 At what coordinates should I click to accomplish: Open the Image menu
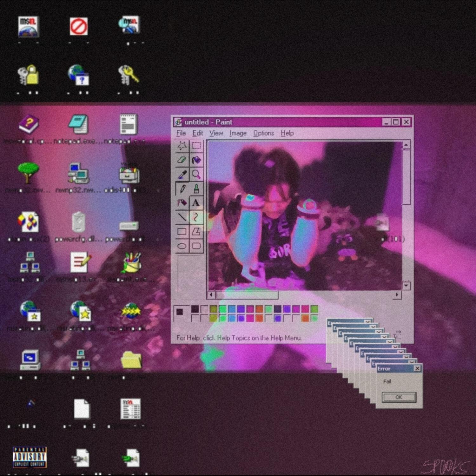[x=238, y=133]
